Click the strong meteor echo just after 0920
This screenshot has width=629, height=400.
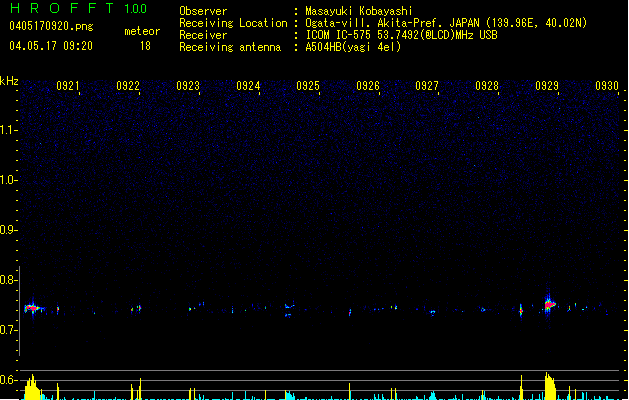(x=33, y=309)
